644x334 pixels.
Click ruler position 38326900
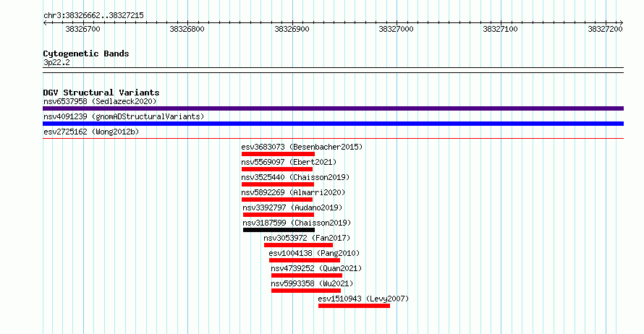(292, 29)
